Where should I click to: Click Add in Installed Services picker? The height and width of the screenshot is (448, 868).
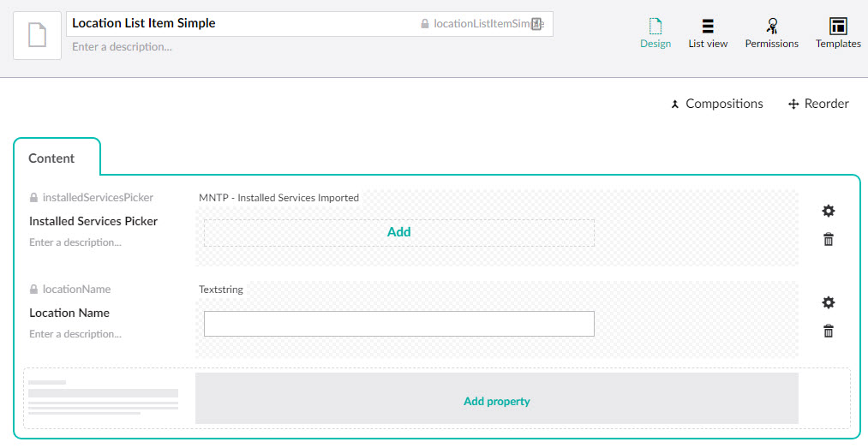click(399, 232)
